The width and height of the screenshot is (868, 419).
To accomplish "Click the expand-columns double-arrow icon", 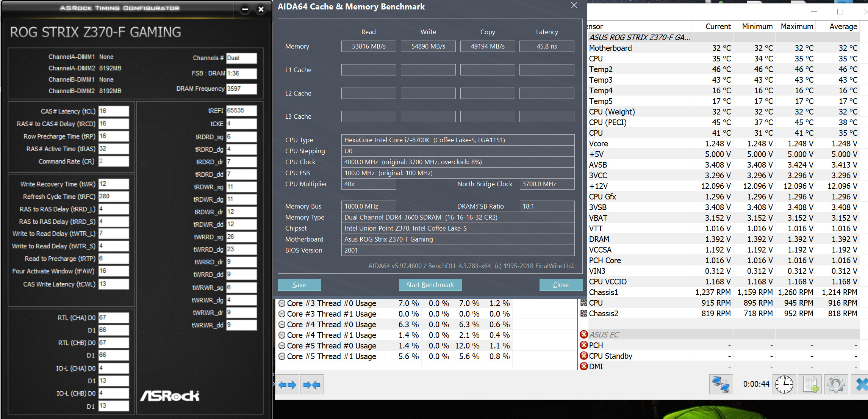I will (x=287, y=385).
